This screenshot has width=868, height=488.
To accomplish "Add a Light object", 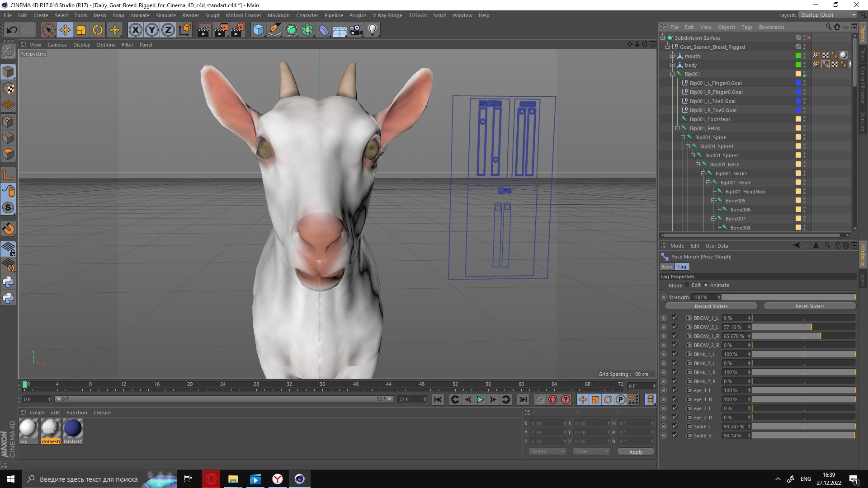I will click(373, 30).
